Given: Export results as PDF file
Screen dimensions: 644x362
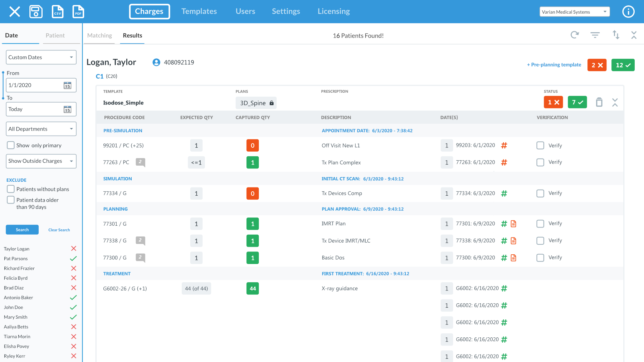Looking at the screenshot, I should pos(78,11).
